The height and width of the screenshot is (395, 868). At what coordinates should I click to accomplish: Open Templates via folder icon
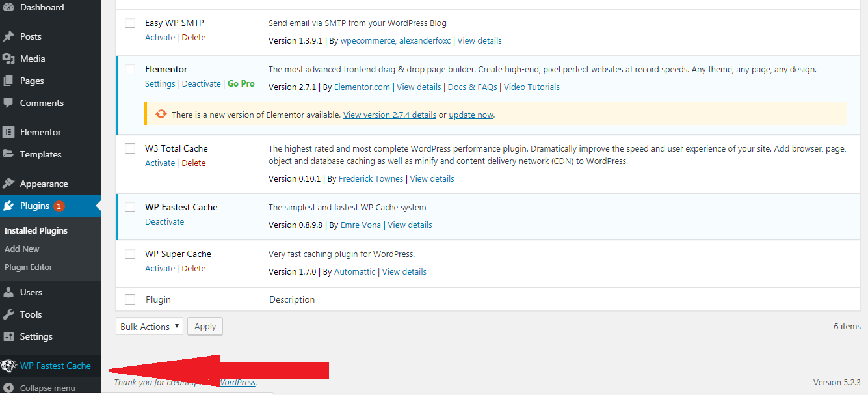[x=8, y=154]
